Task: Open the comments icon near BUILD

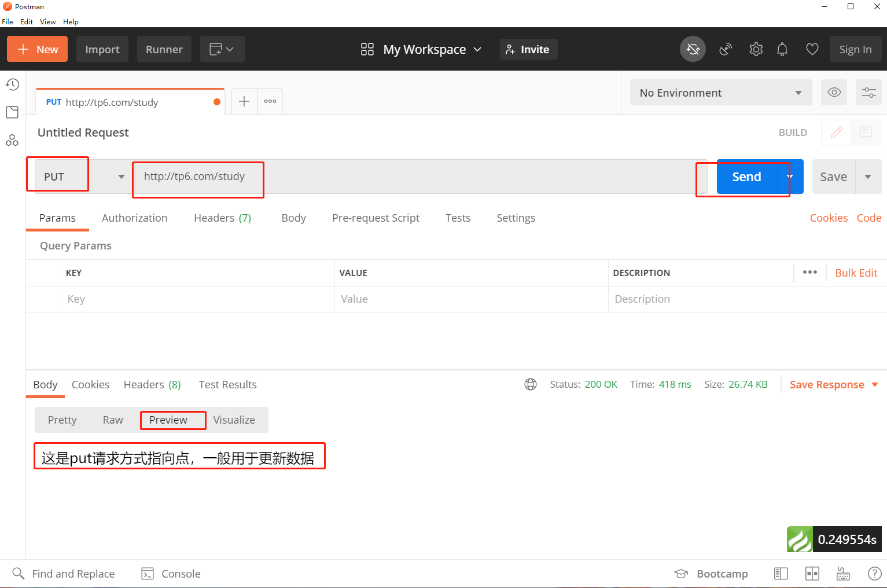Action: 866,133
